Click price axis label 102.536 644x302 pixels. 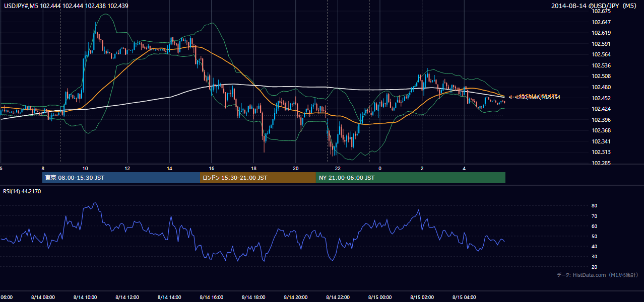click(602, 65)
